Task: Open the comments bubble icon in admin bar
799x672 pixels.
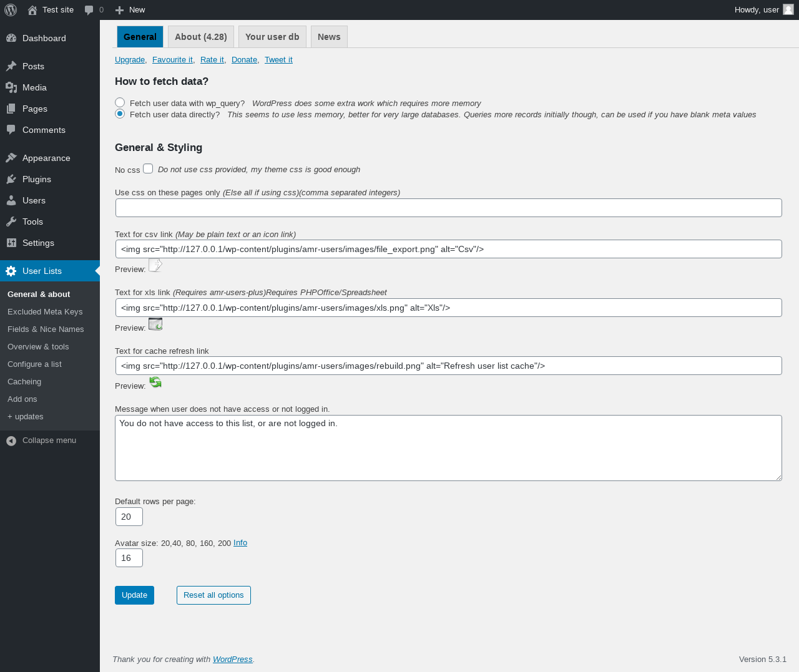Action: 89,10
